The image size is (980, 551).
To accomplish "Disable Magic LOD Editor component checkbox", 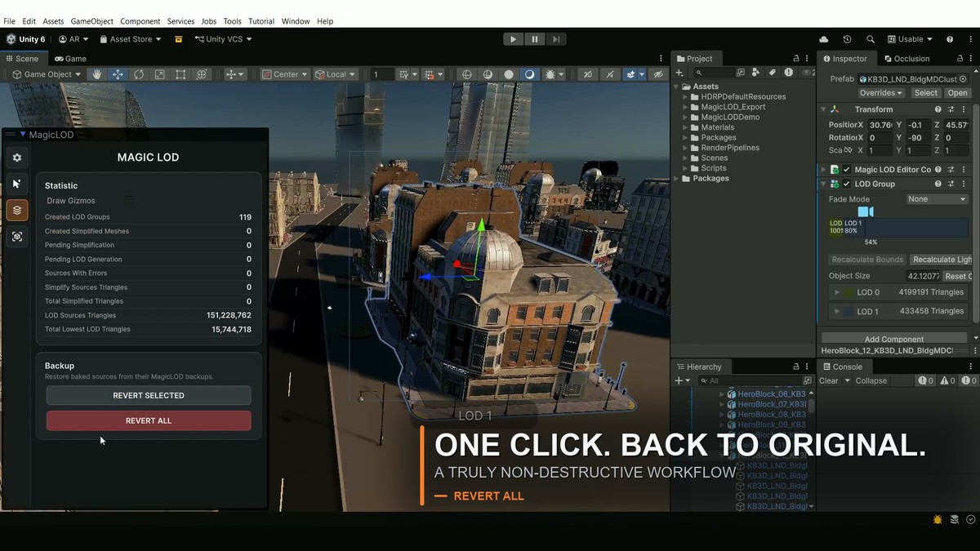I will (x=847, y=170).
